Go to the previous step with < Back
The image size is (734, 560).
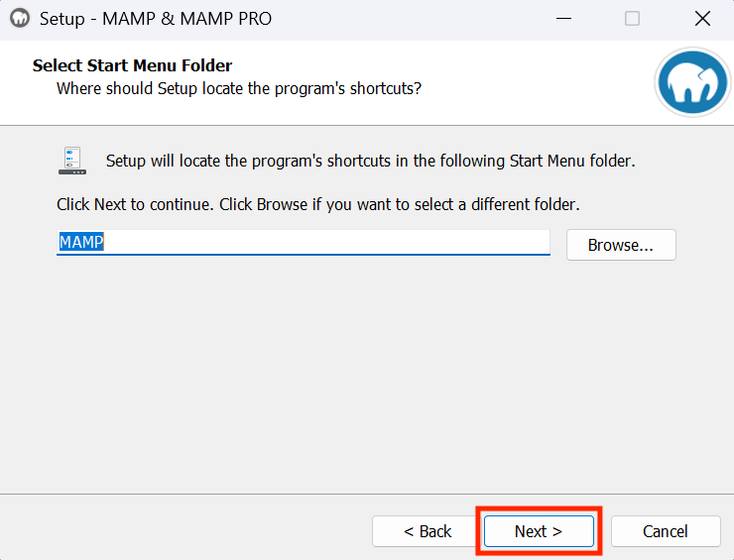click(427, 531)
